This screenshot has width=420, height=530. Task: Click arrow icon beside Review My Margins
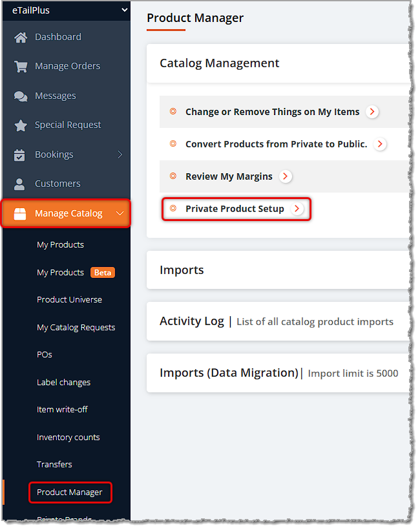tap(285, 176)
